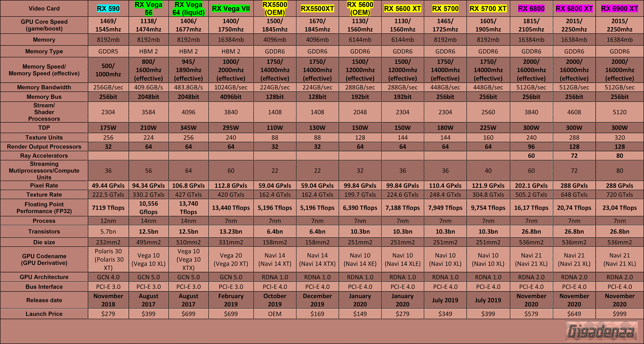Select the 96 render output processors cell
Screen dimensions: 644x344
pos(531,146)
